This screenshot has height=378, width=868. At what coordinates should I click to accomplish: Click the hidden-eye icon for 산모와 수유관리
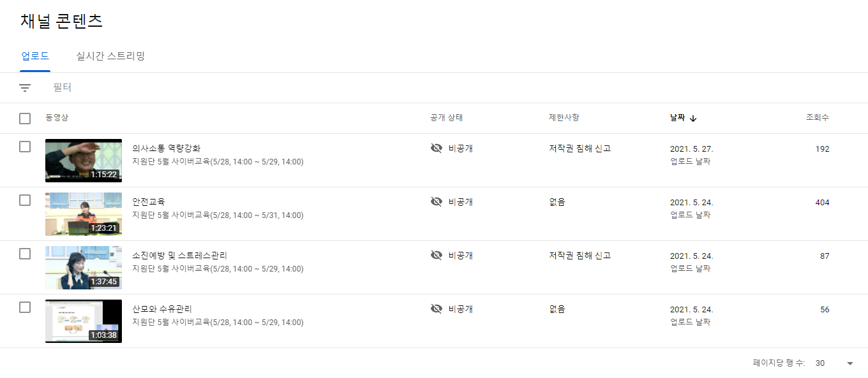tap(437, 309)
